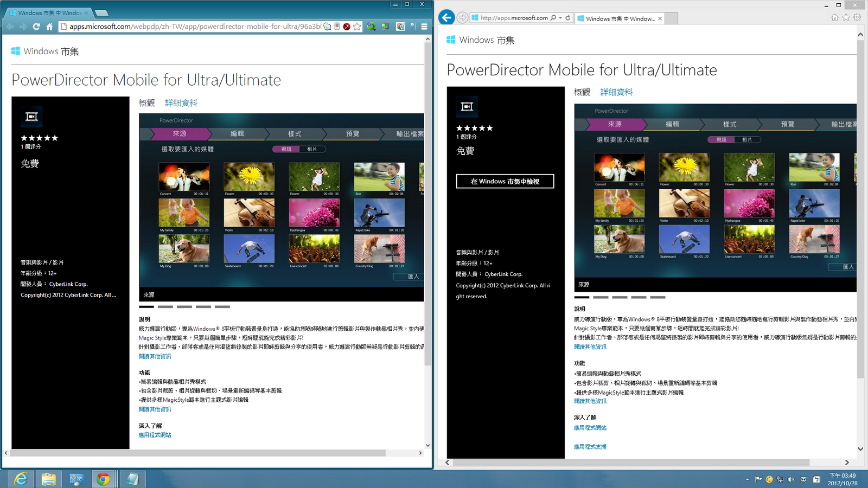Click the Windows 市集 logo in Chrome page
This screenshot has width=868, height=488.
tap(45, 52)
